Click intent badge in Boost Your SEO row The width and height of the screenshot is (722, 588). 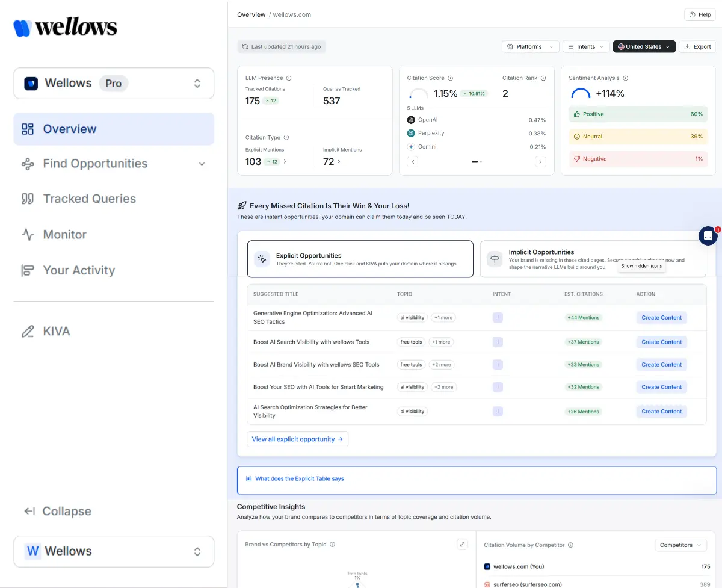498,387
